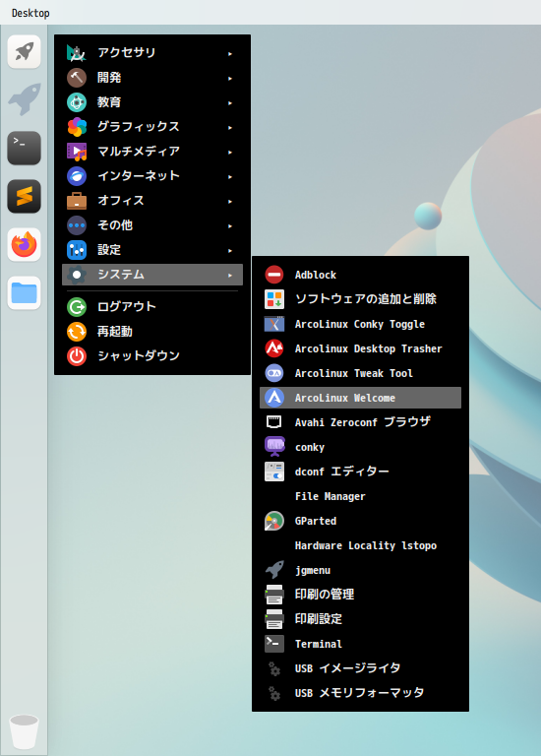Choose ArcoLinux Conky Toggle entry

pyautogui.click(x=360, y=324)
